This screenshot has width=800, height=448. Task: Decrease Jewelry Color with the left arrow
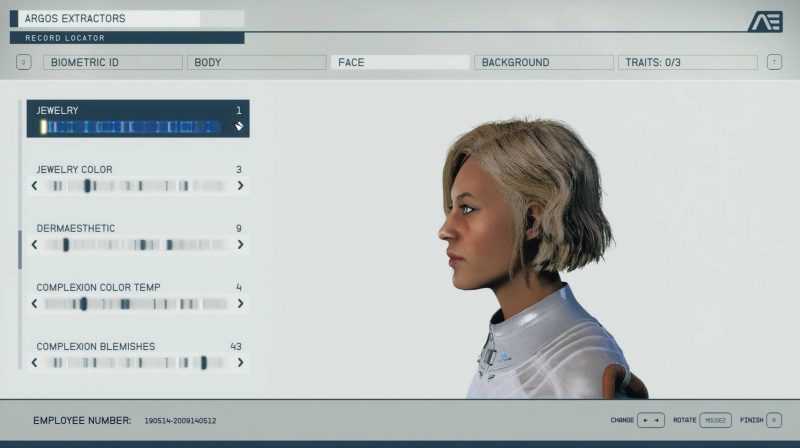(x=35, y=186)
